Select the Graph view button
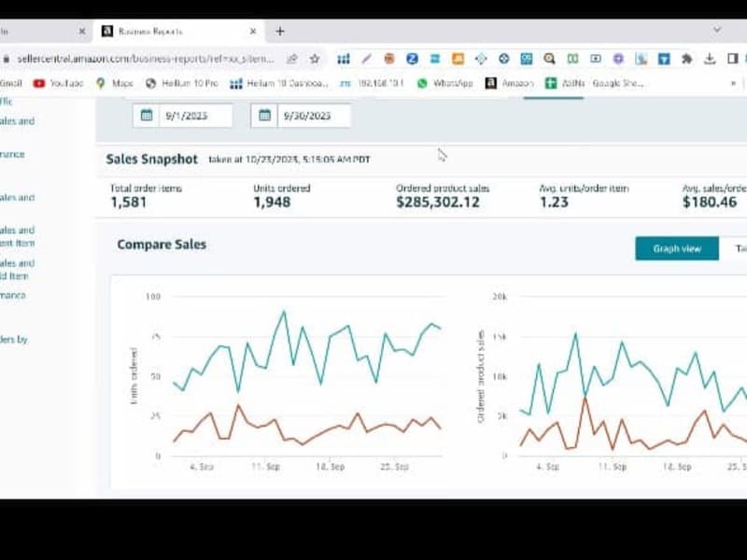This screenshot has width=747, height=560. coord(677,248)
